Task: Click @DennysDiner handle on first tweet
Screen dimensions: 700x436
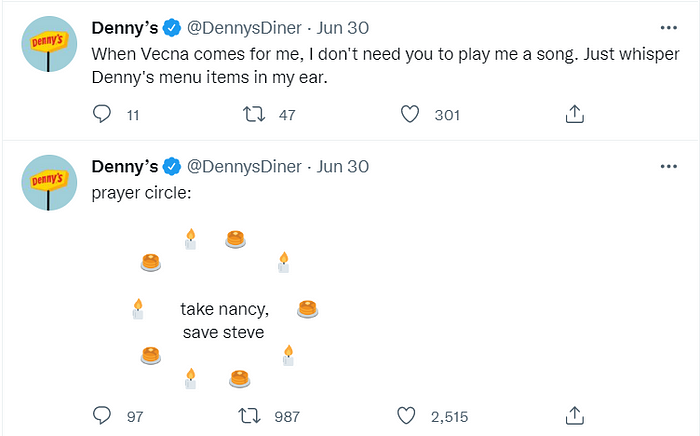Action: (x=244, y=28)
